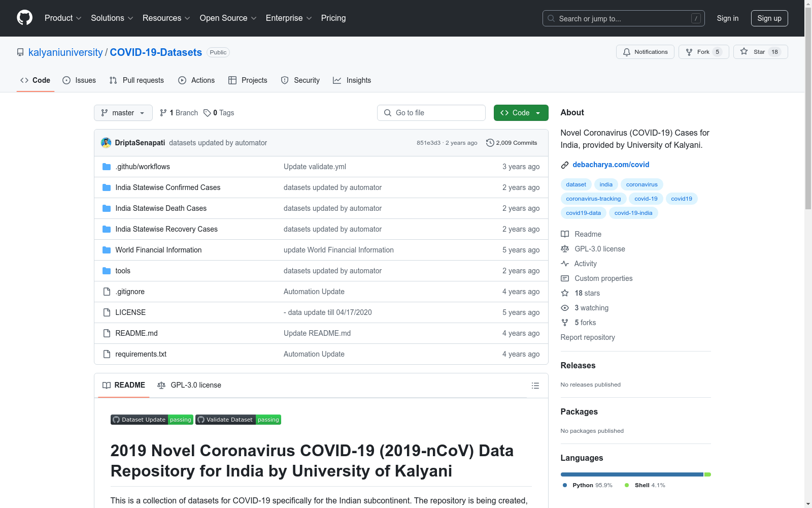Image resolution: width=812 pixels, height=508 pixels.
Task: Switch to the GPL-3.0 license README tab
Action: [189, 385]
